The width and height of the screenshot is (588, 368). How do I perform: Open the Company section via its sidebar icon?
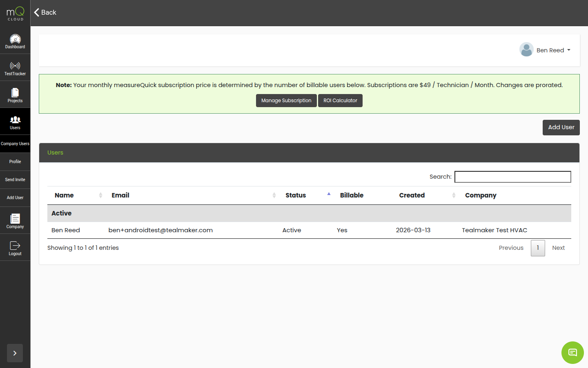(15, 220)
